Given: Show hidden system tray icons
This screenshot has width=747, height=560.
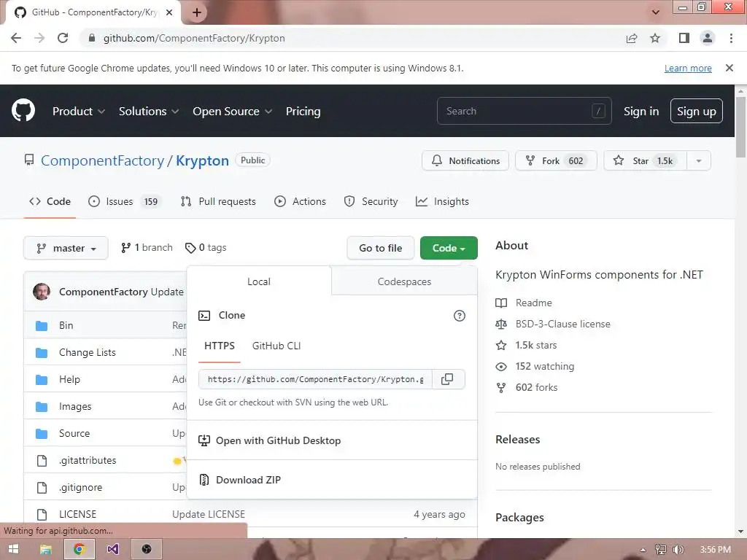Looking at the screenshot, I should click(x=643, y=550).
